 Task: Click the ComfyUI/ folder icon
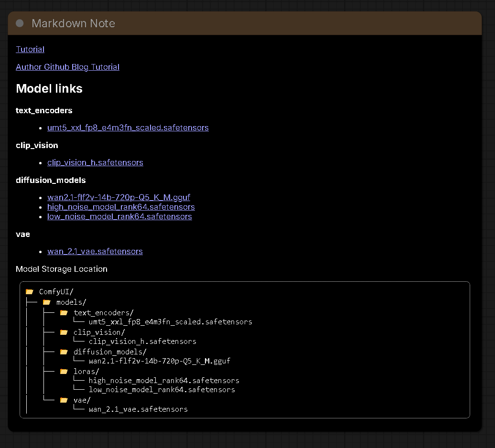click(x=30, y=291)
